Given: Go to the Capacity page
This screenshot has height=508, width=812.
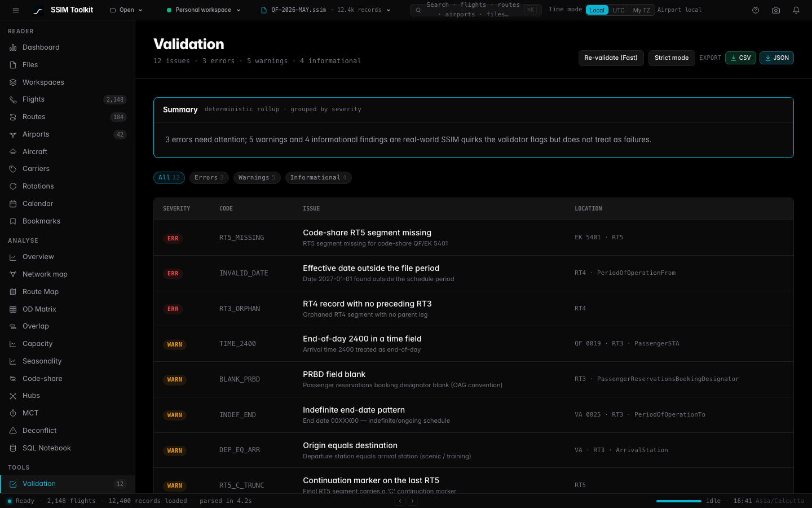Looking at the screenshot, I should 68,344.
